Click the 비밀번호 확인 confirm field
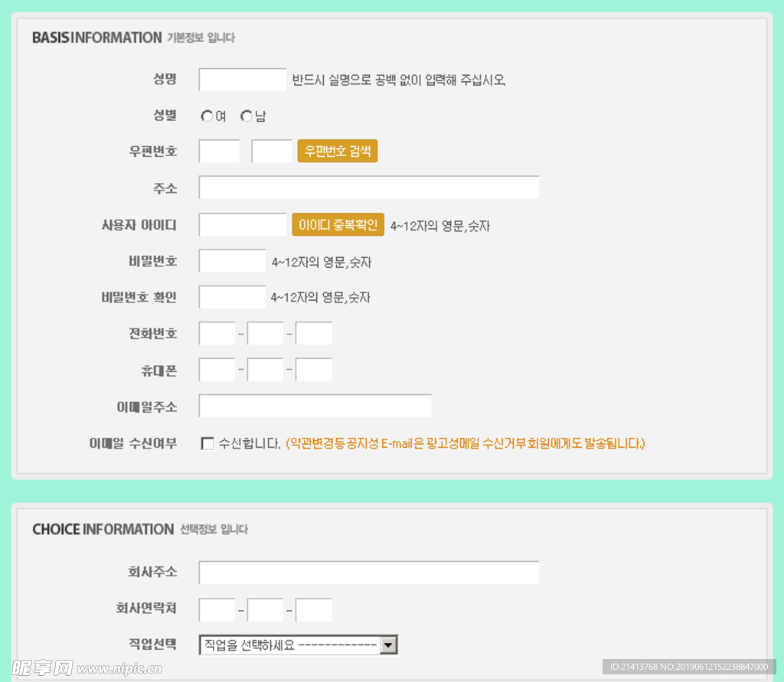This screenshot has width=784, height=682. 232,297
